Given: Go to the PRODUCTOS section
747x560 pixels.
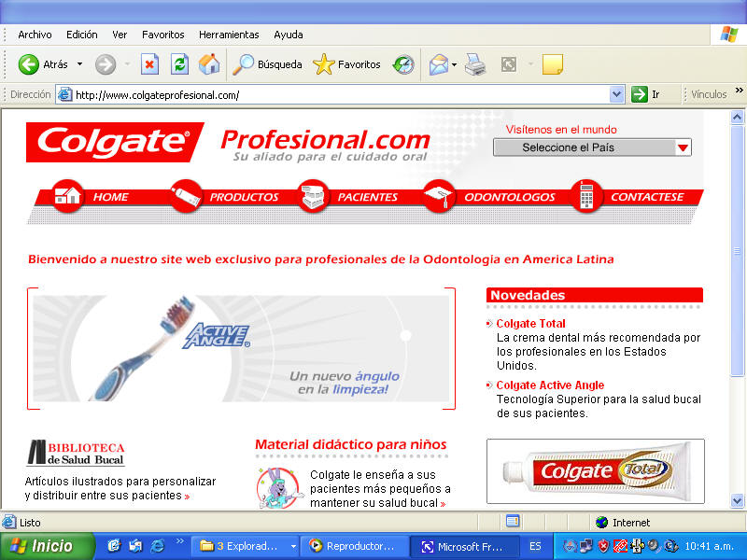Looking at the screenshot, I should click(244, 197).
